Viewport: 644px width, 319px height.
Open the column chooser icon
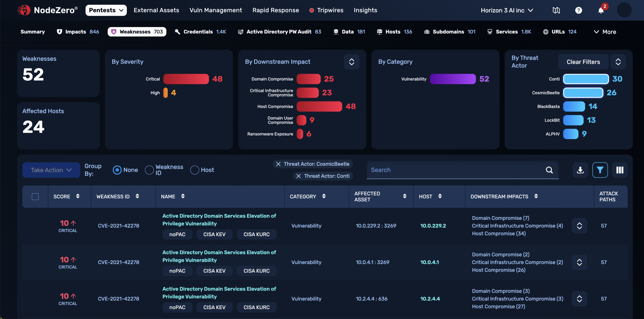(619, 170)
